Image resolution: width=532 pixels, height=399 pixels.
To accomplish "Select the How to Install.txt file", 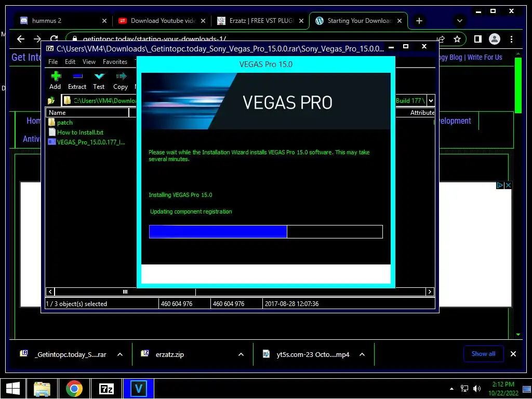I will point(76,132).
